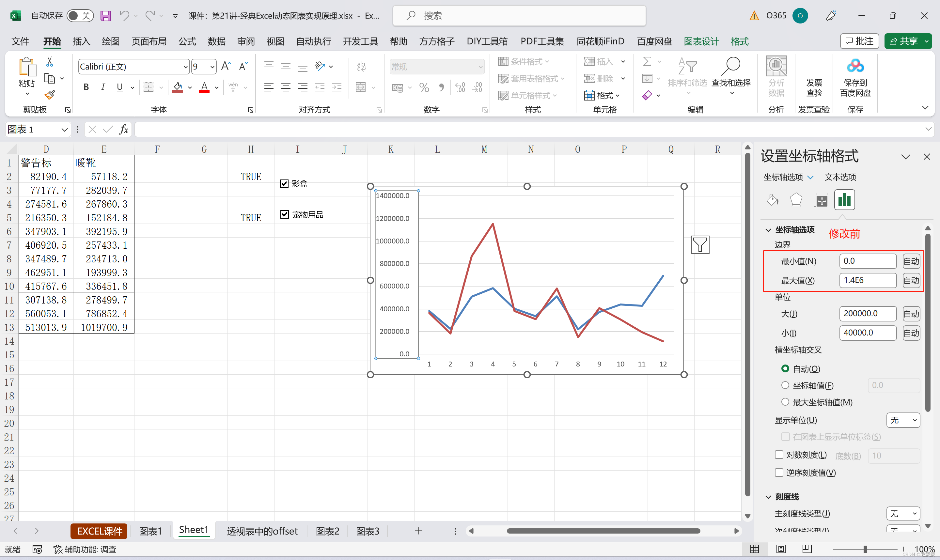Reset major unit 大(J) 自动 button

coord(911,314)
